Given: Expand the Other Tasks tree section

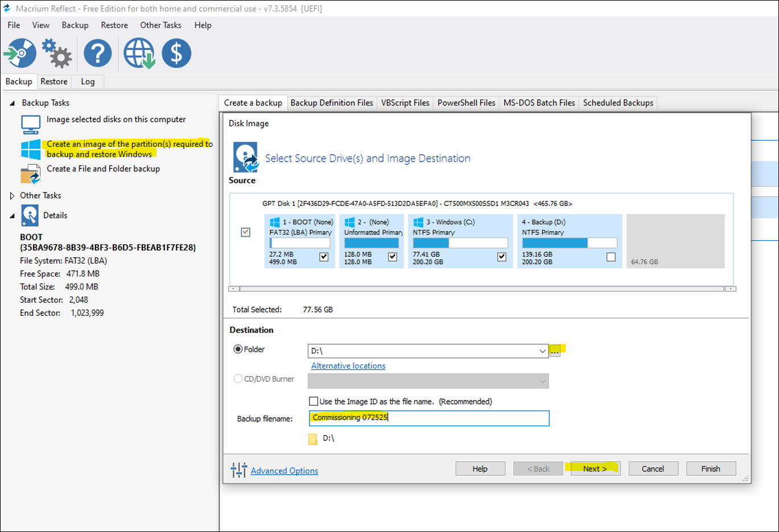Looking at the screenshot, I should point(12,196).
